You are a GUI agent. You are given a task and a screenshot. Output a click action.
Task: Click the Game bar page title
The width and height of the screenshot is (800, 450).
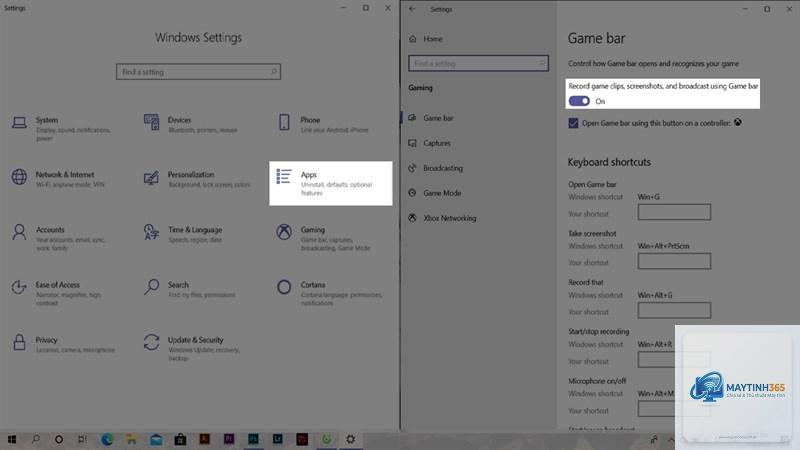[x=596, y=38]
